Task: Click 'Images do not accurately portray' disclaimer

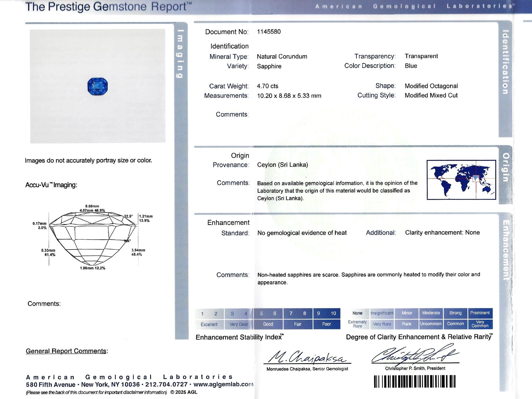Action: pos(88,160)
